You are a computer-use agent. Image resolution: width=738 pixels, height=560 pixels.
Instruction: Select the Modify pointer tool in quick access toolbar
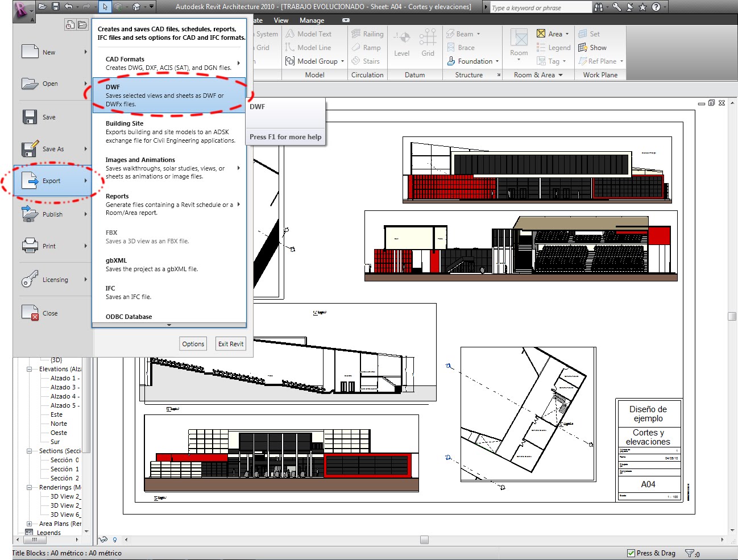coord(105,7)
